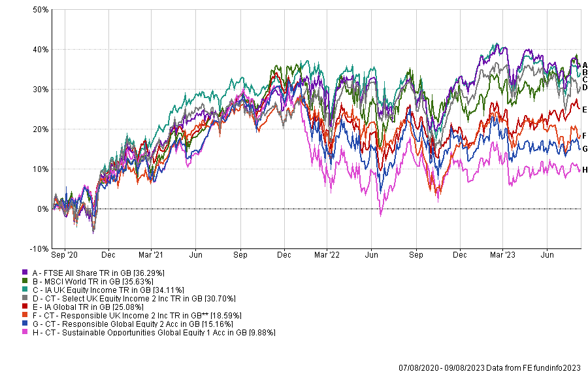Click the dark green MSCI World legend swatch
This screenshot has height=372, width=588.
[25, 280]
